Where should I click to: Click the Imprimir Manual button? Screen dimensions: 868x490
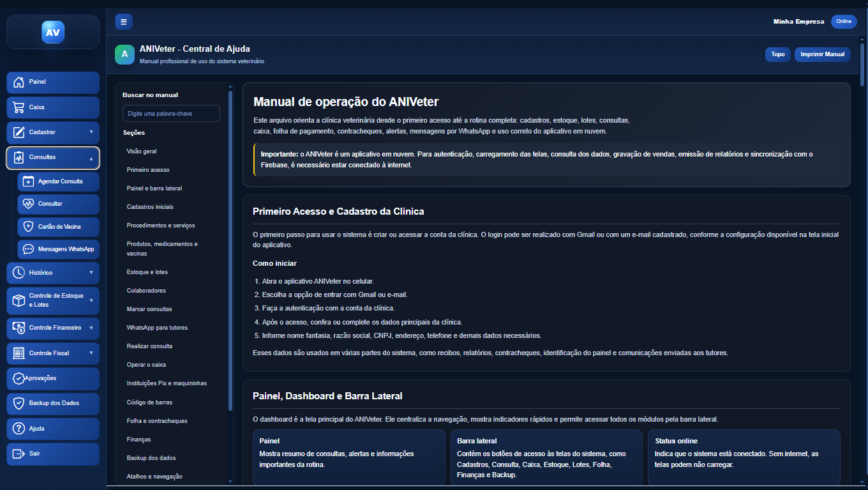823,54
